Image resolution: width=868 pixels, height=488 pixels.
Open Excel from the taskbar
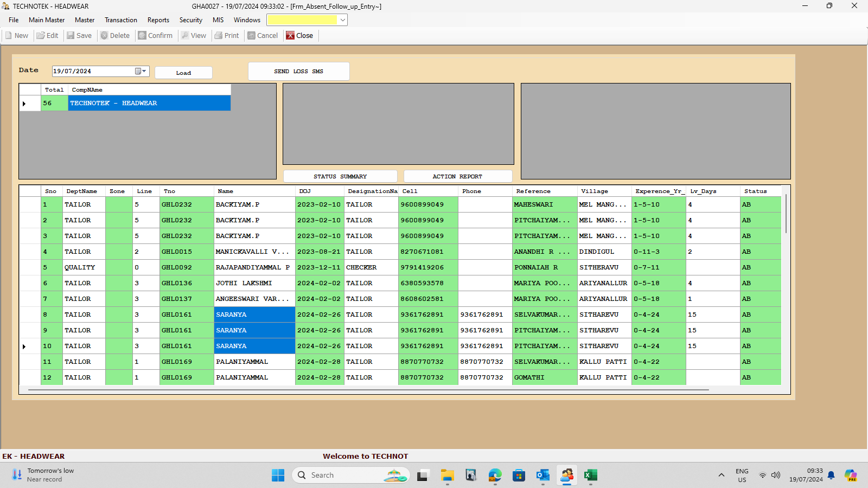tap(590, 476)
